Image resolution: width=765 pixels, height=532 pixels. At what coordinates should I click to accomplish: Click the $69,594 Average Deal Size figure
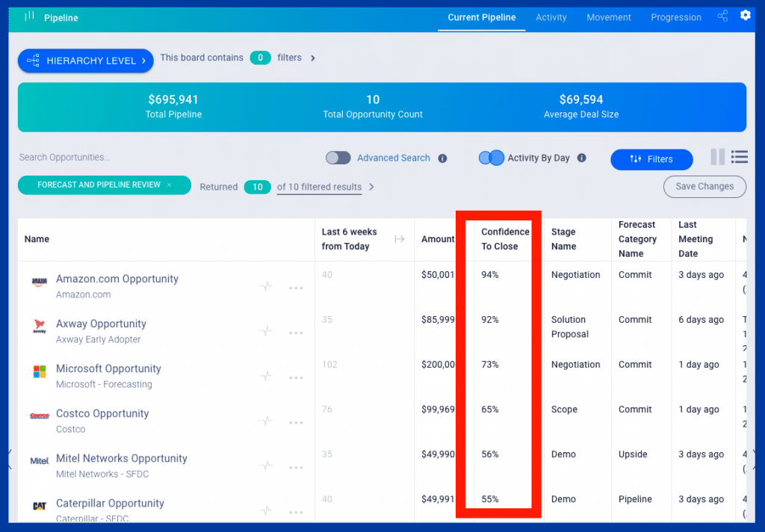(581, 99)
